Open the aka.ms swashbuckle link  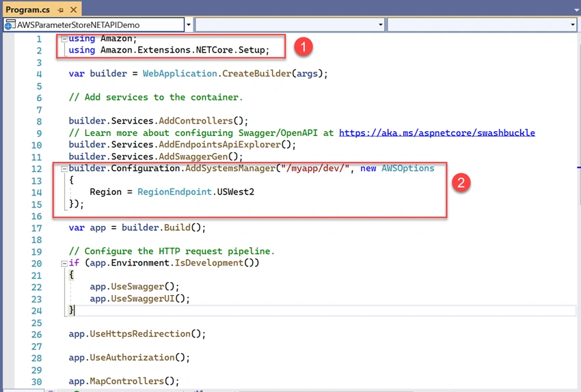tap(437, 133)
